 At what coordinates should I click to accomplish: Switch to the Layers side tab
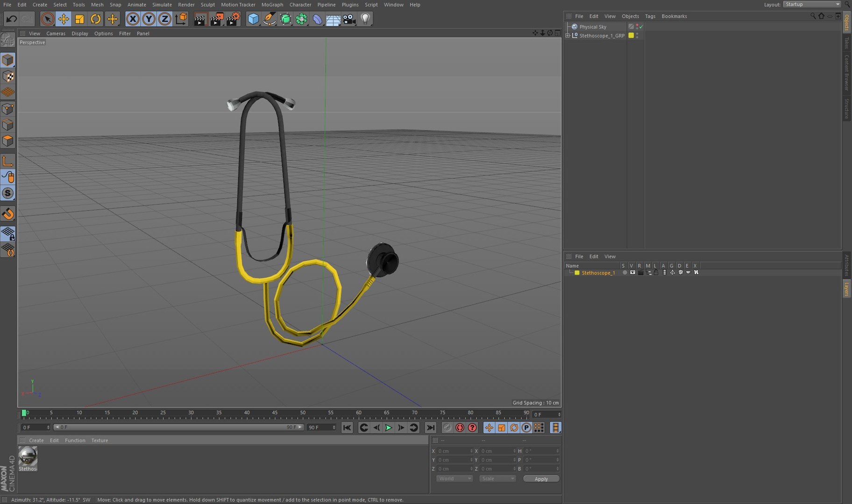846,289
